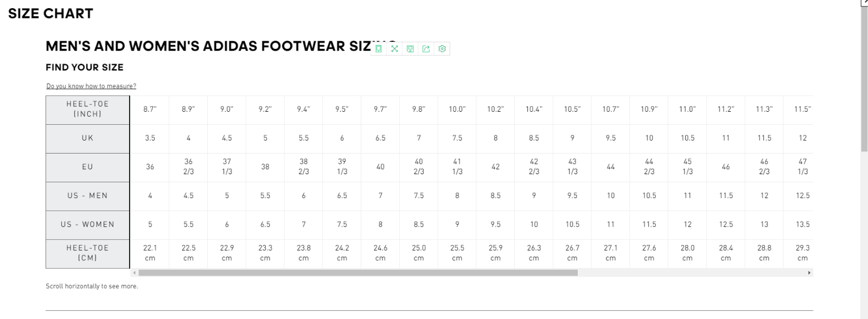Select the EU row header

(87, 167)
